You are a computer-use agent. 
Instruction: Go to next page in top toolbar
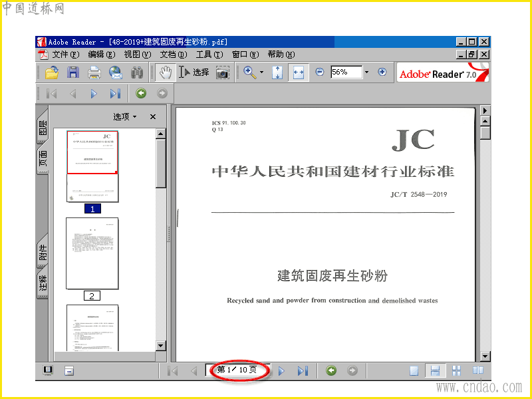[94, 93]
